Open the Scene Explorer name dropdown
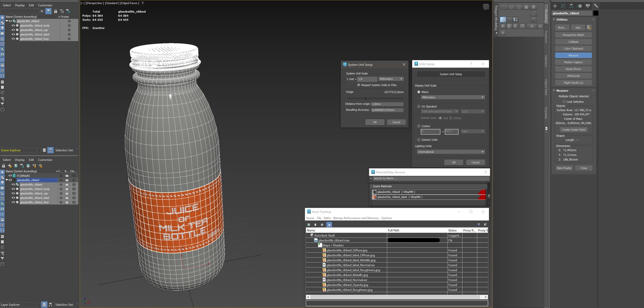The image size is (644, 308). [x=39, y=150]
